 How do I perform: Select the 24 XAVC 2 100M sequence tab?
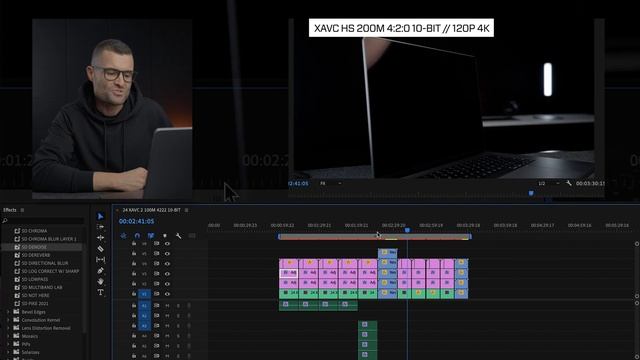(x=151, y=210)
